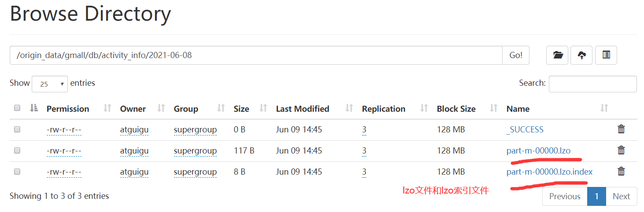The image size is (644, 212).
Task: Delete part-m-00000.lzo.index using its trash icon
Action: click(x=621, y=172)
